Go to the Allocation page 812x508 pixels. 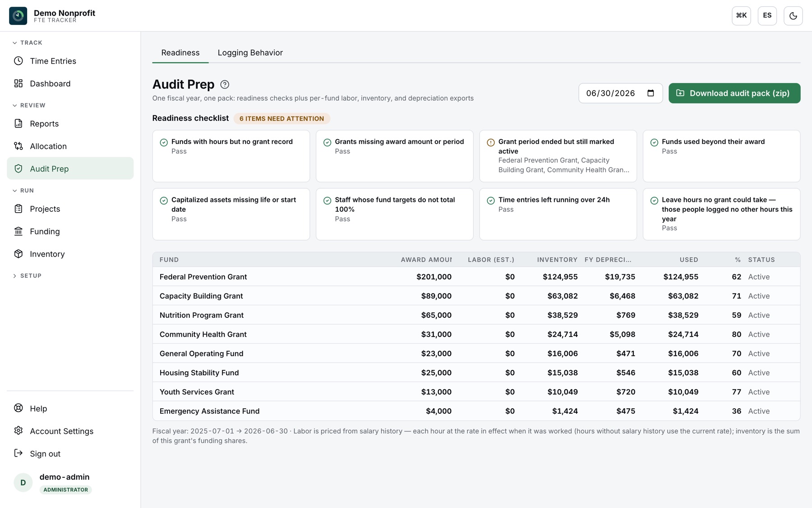70,146
